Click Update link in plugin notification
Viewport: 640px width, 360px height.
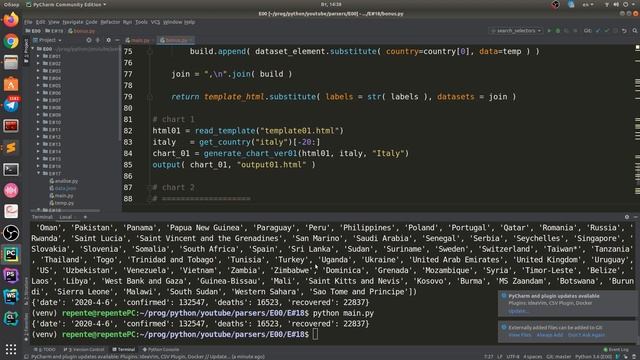518,311
